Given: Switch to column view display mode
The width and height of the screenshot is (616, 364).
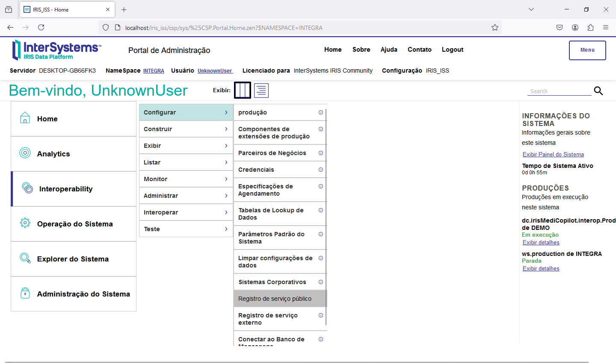Looking at the screenshot, I should pos(243,90).
